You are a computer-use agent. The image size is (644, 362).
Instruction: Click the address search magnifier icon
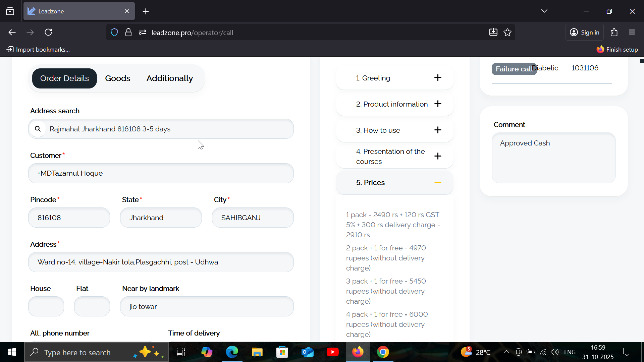click(x=38, y=129)
